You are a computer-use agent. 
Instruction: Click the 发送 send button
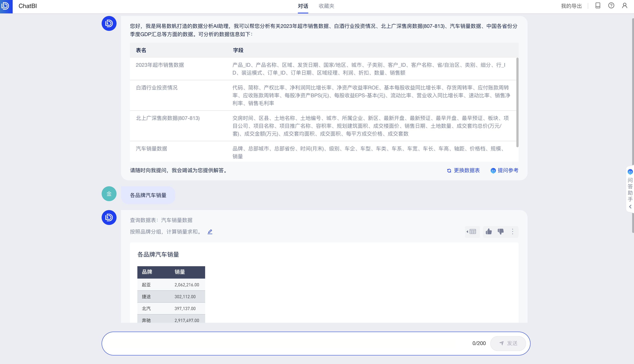click(508, 343)
